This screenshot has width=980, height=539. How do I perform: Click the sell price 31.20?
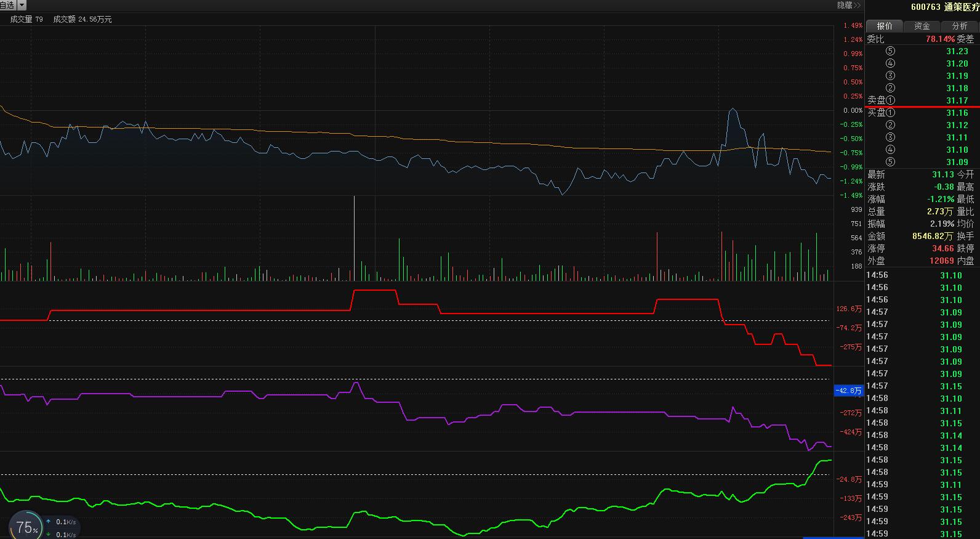(x=957, y=63)
